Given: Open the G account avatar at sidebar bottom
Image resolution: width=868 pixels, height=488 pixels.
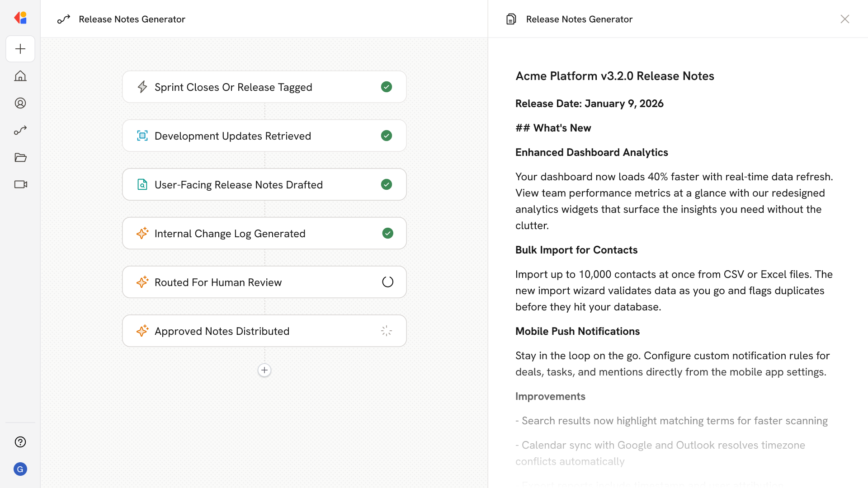Looking at the screenshot, I should [20, 469].
